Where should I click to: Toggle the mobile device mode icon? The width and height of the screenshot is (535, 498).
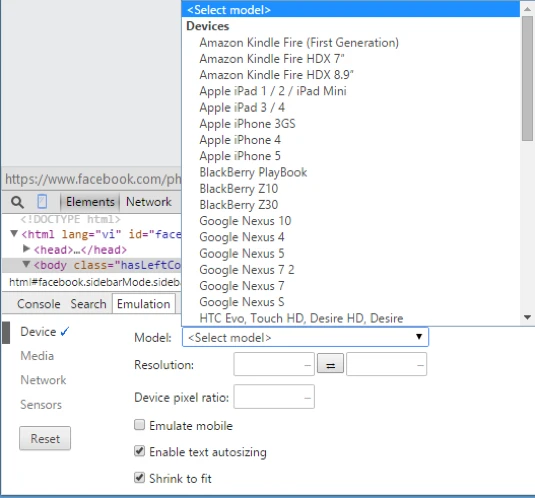coord(42,202)
